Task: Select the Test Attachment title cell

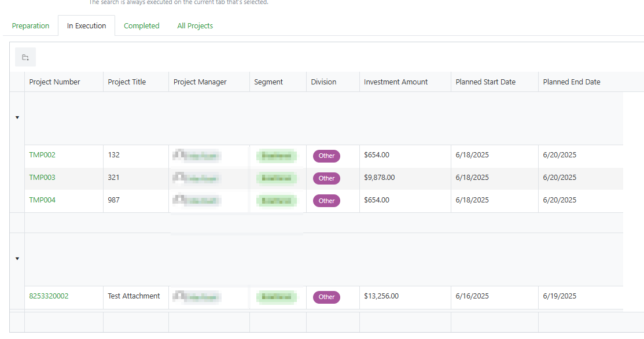Action: point(134,296)
